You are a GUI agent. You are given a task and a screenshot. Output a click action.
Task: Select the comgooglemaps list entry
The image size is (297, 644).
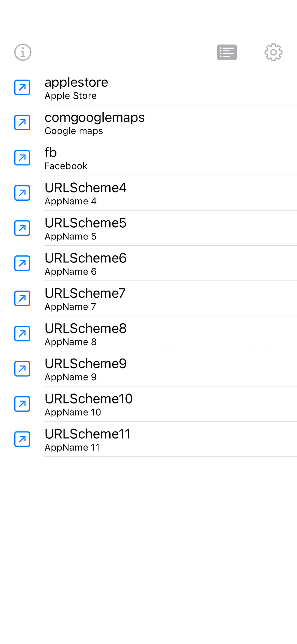(171, 123)
